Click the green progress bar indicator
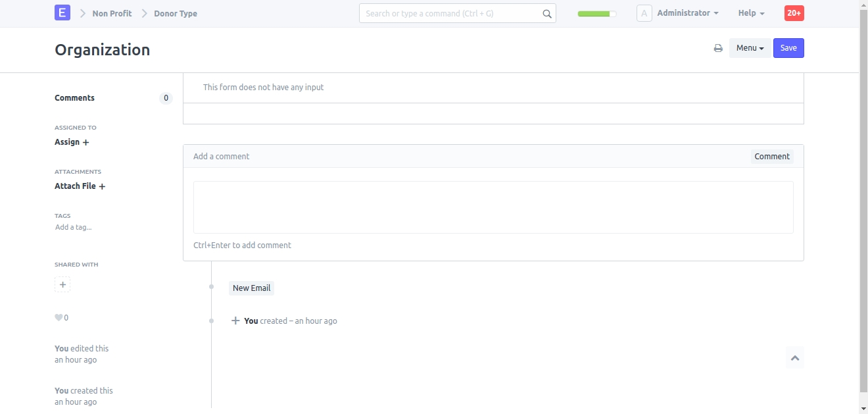Image resolution: width=868 pixels, height=414 pixels. tap(596, 13)
